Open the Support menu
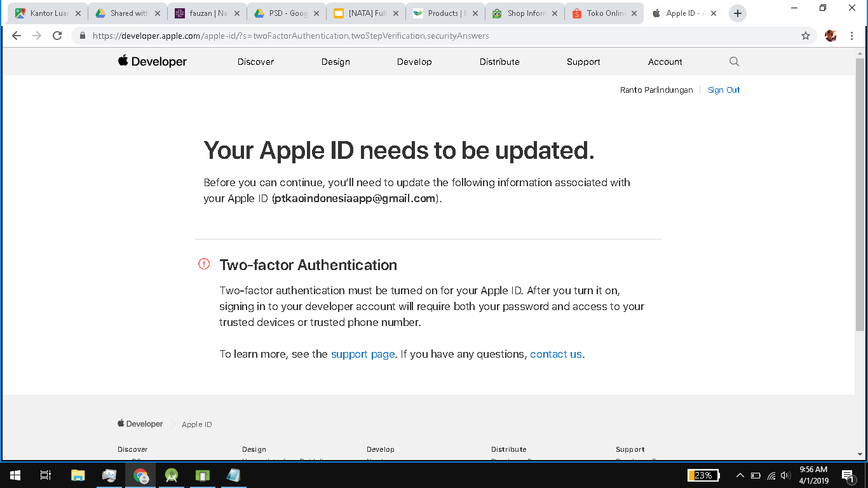 [x=583, y=62]
